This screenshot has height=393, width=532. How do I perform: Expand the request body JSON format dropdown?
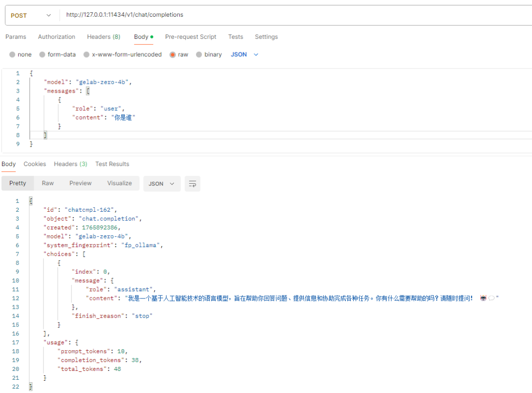[244, 55]
